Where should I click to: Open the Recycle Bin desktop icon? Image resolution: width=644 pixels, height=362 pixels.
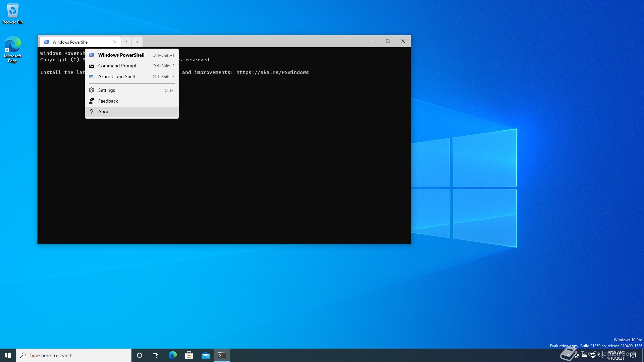[12, 14]
